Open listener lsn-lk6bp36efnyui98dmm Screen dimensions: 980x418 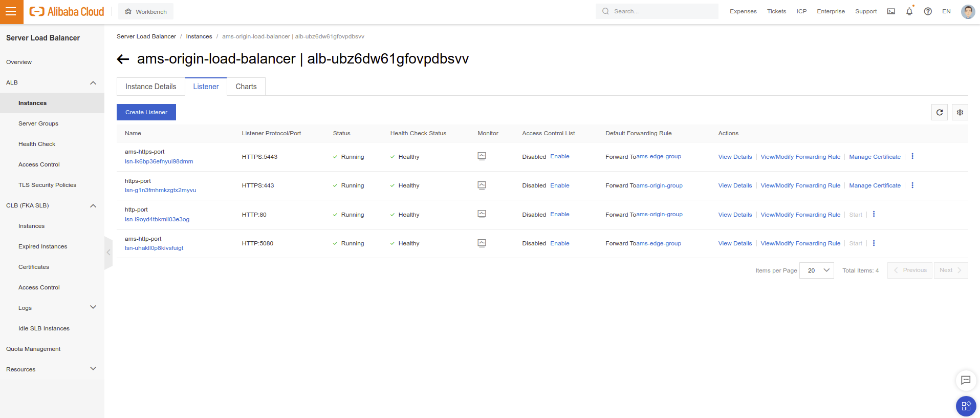tap(159, 161)
